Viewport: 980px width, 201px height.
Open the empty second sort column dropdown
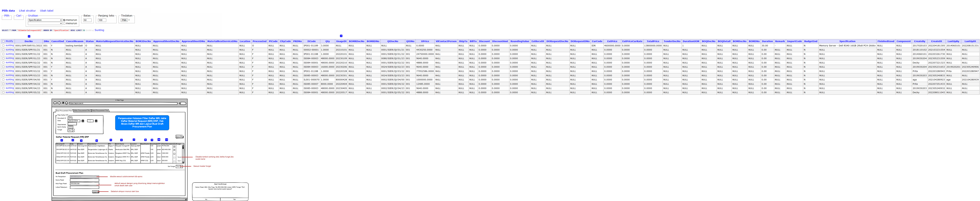tap(45, 24)
